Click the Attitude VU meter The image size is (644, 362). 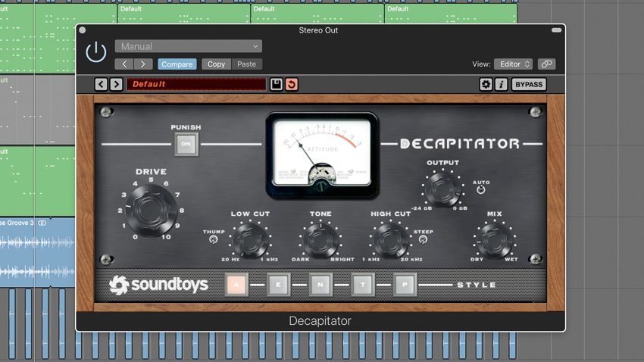[x=321, y=155]
